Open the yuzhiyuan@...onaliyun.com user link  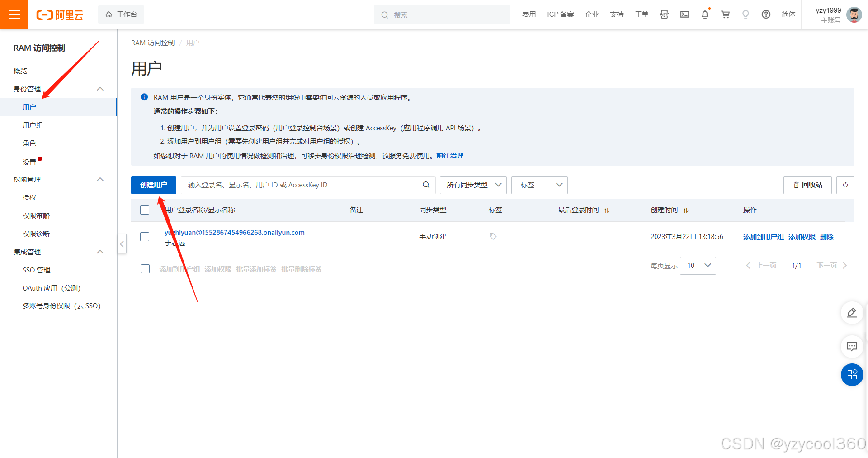(x=235, y=232)
